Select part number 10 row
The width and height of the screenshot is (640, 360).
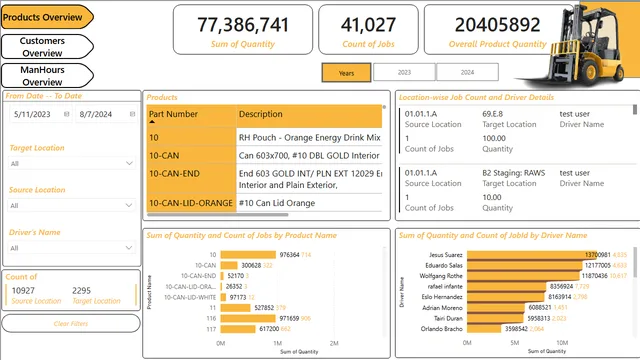click(191, 138)
